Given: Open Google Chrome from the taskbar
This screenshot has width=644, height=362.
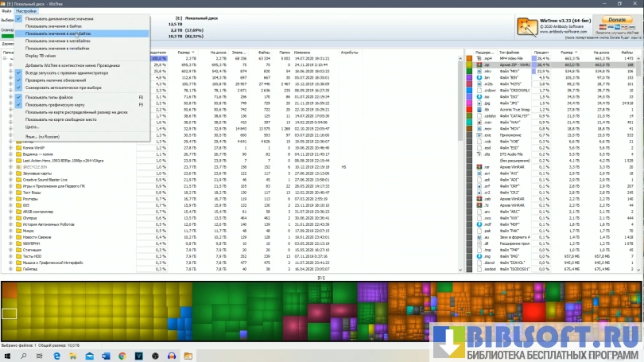Looking at the screenshot, I should [122, 356].
